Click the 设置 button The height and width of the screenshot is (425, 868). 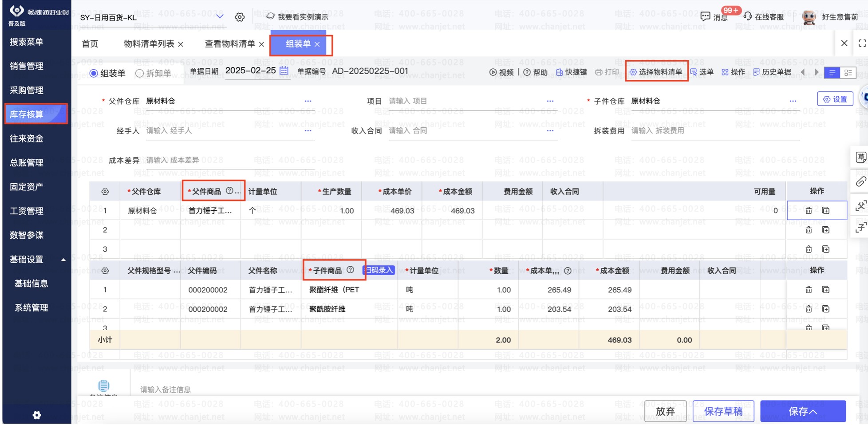click(x=835, y=99)
